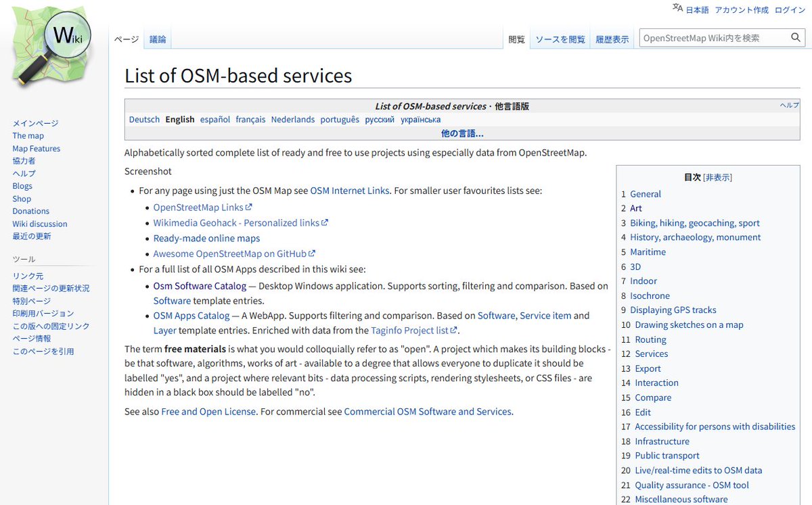Screen dimensions: 812x505
Task: Click このページを引用 tool link
Action: 43,352
